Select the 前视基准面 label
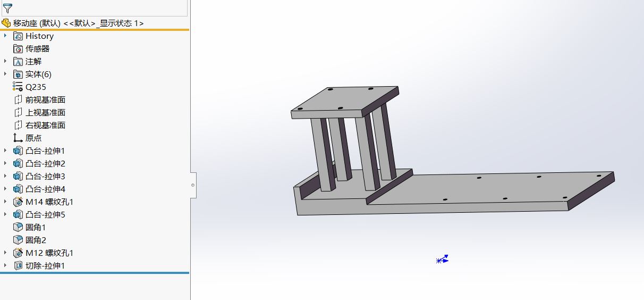The width and height of the screenshot is (644, 300). coord(45,100)
